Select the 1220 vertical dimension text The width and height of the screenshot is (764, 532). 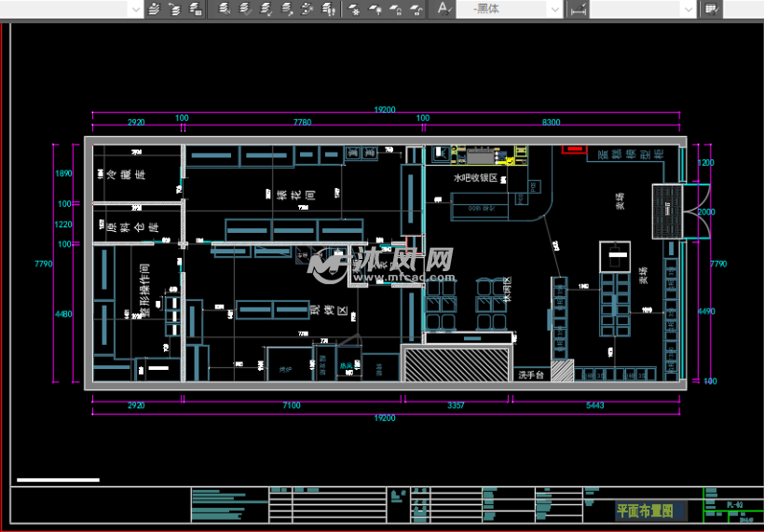pyautogui.click(x=63, y=225)
